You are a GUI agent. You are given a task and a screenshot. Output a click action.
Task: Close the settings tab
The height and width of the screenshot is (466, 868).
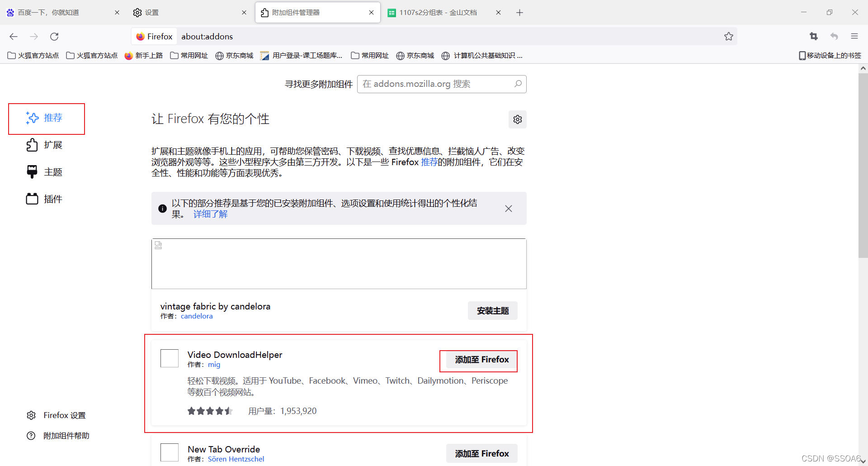pos(244,13)
